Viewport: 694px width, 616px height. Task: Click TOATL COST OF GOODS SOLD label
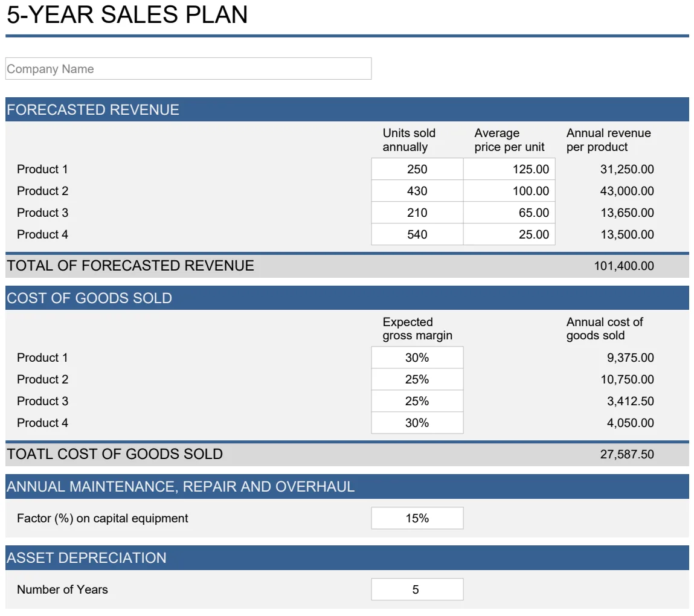pyautogui.click(x=115, y=454)
